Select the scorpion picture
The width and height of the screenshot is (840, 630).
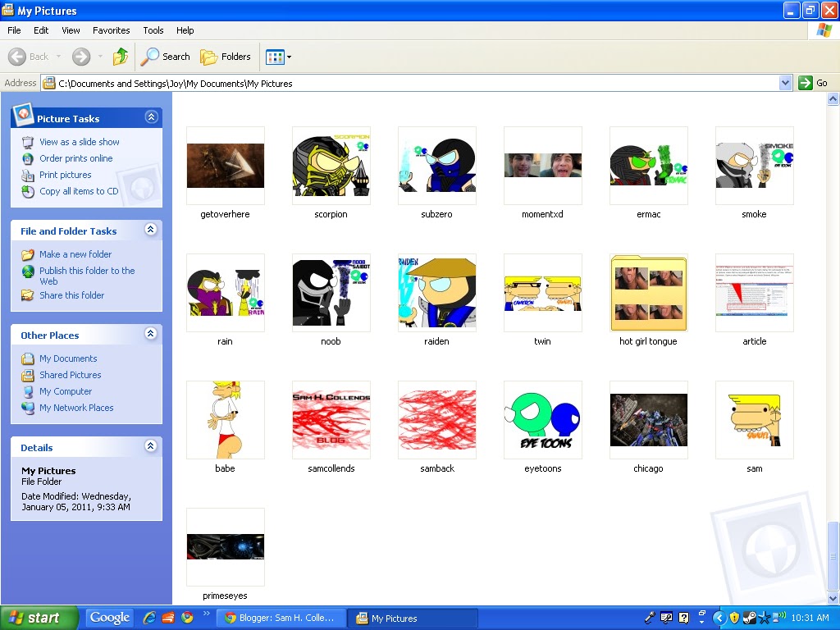331,166
